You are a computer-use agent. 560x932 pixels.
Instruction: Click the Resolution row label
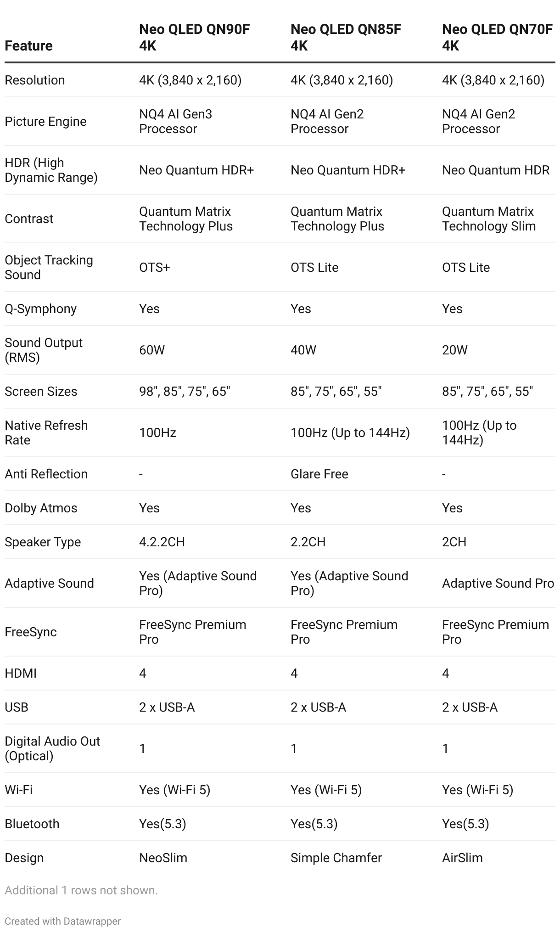point(35,80)
